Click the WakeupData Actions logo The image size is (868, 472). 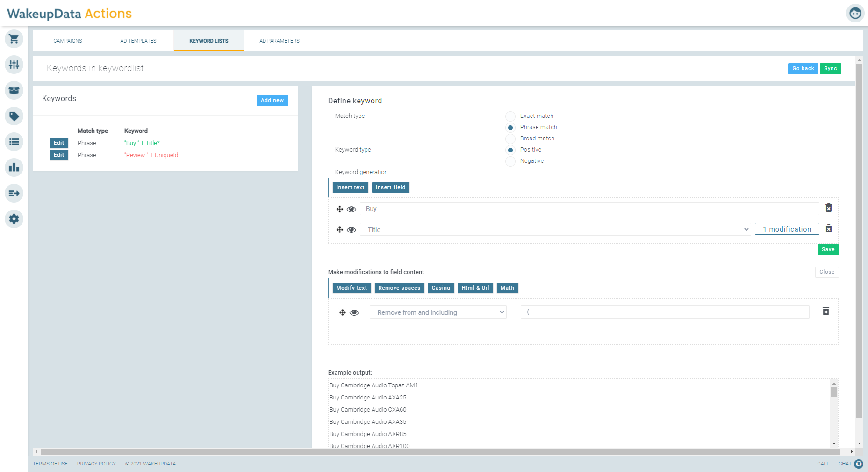(69, 14)
